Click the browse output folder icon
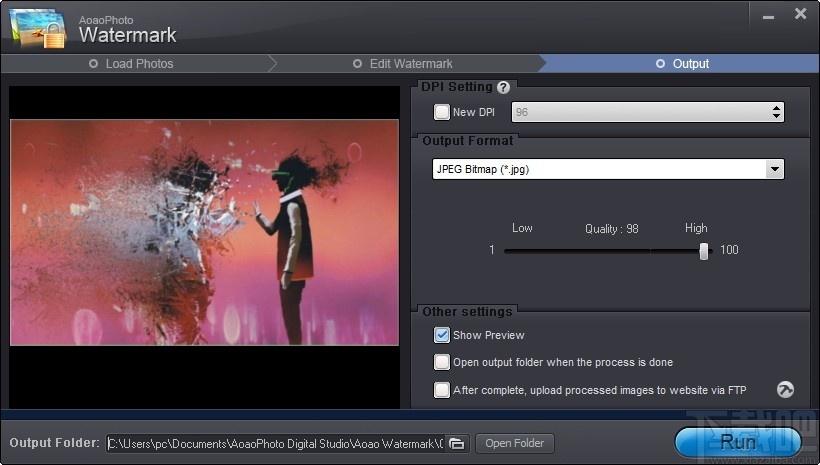This screenshot has height=465, width=820. click(x=457, y=444)
